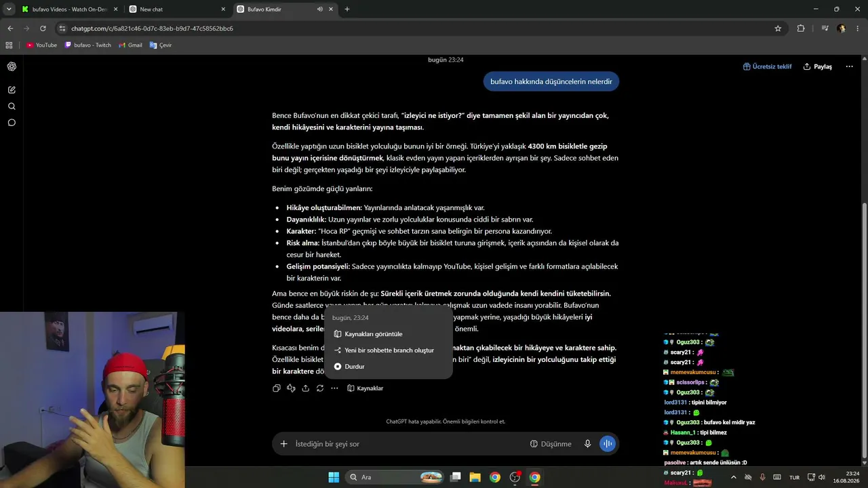Add attachment with plus icon
868x488 pixels.
[x=283, y=444]
